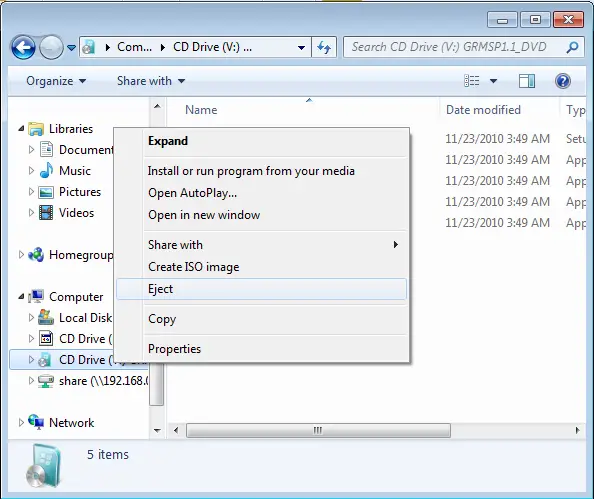The width and height of the screenshot is (594, 499).
Task: Collapse the Libraries tree node
Action: pyautogui.click(x=21, y=129)
